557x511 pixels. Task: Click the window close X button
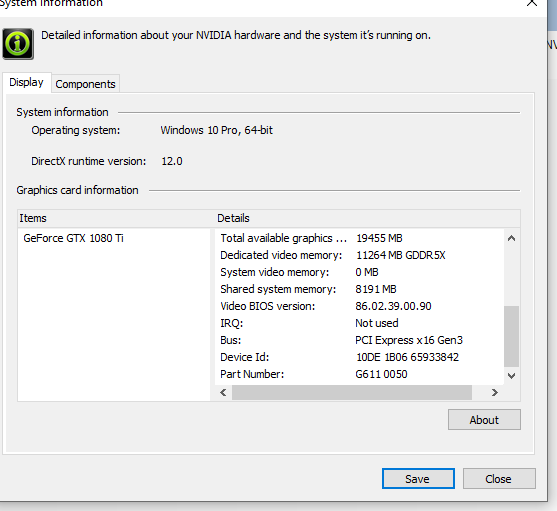[532, 3]
